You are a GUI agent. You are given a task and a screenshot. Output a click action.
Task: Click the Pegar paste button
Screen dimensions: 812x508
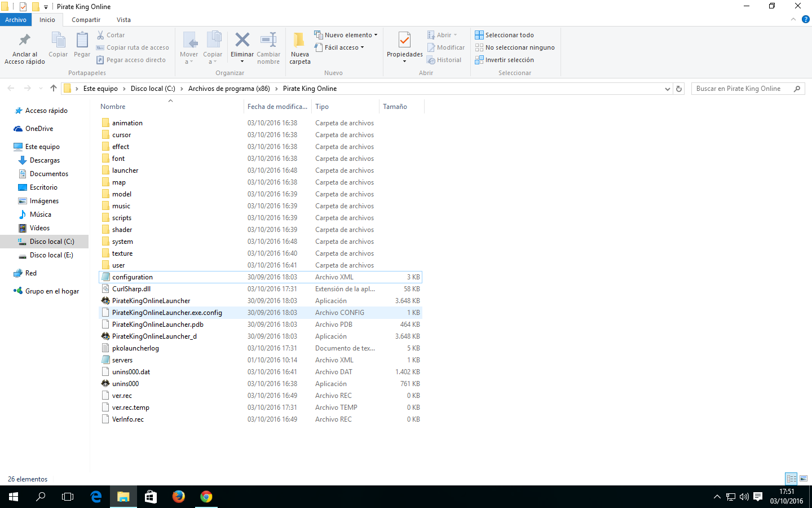point(82,45)
